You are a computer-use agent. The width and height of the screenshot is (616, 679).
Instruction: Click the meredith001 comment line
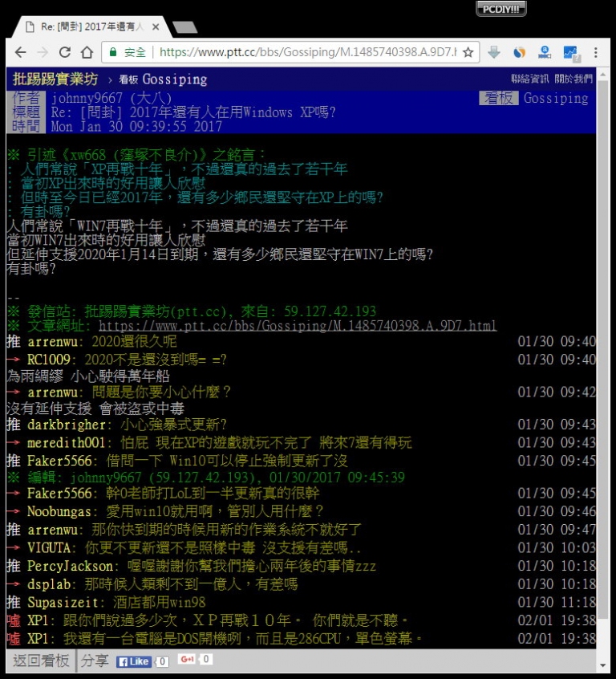302,442
